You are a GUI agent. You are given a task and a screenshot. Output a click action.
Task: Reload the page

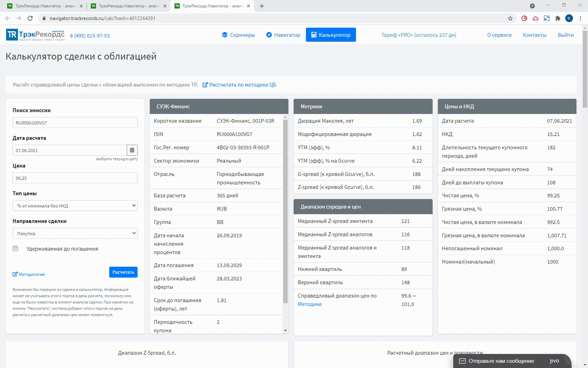click(x=30, y=18)
